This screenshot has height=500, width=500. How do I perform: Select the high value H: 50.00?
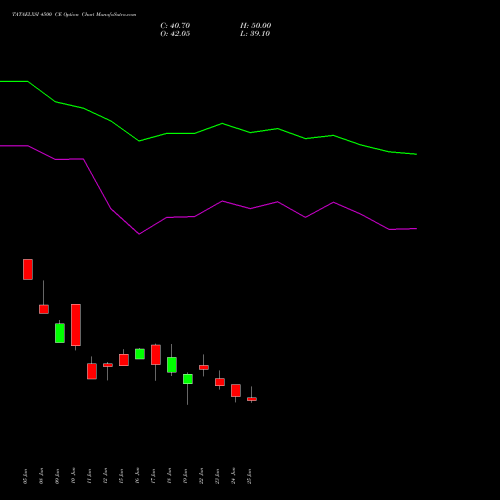point(256,26)
